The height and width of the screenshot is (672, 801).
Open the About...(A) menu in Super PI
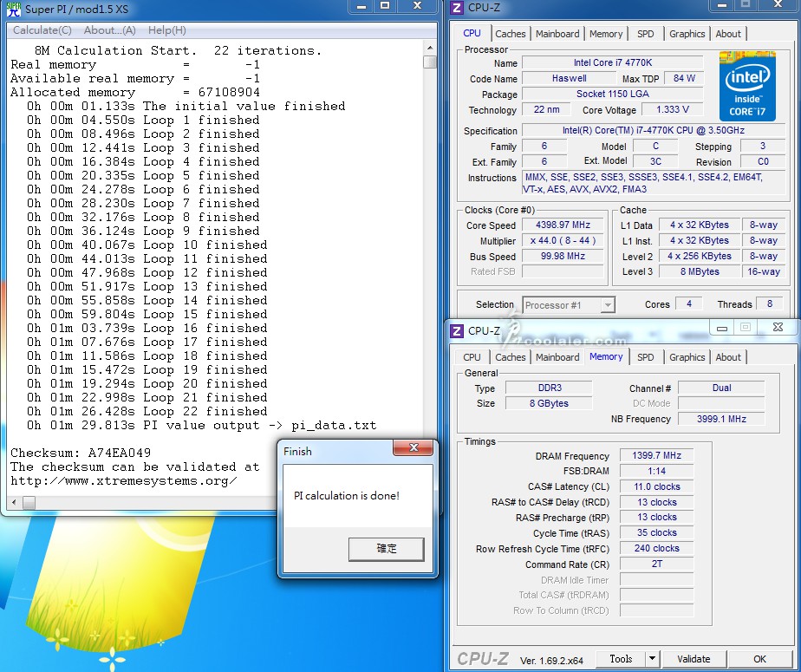click(110, 30)
